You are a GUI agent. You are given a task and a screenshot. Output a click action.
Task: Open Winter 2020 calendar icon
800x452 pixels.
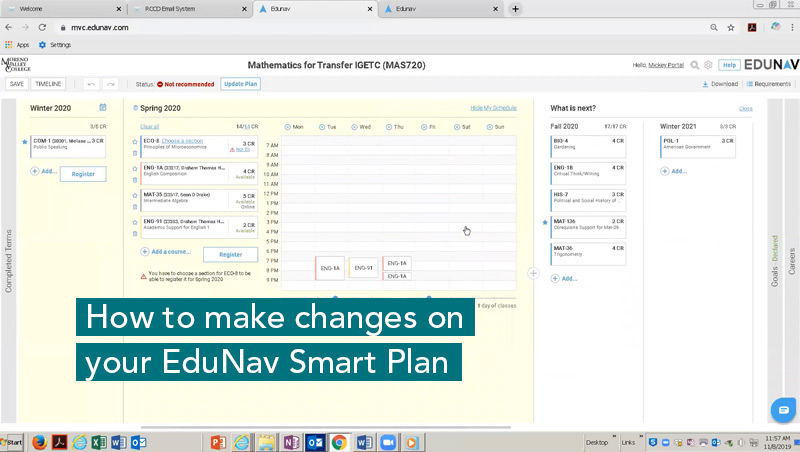pyautogui.click(x=103, y=107)
